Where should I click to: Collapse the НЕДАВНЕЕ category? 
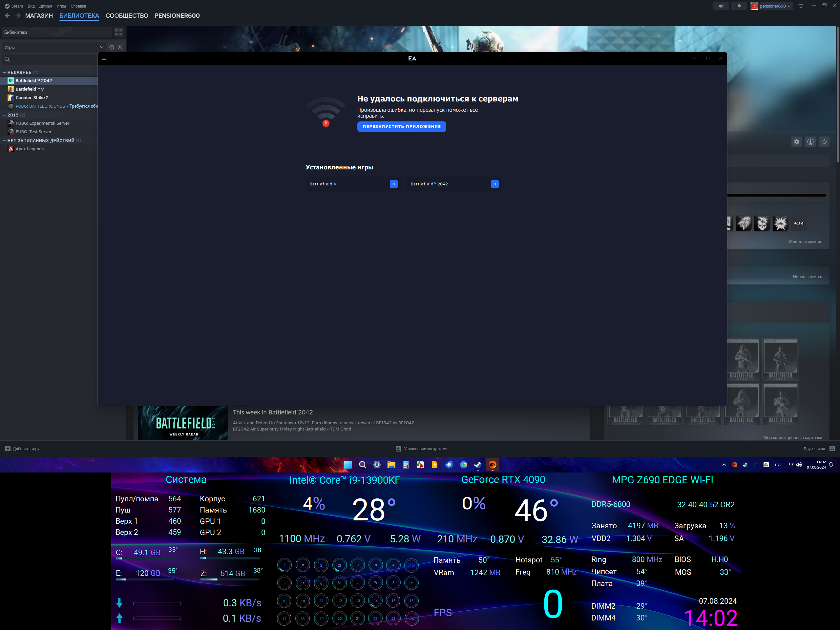pos(4,72)
